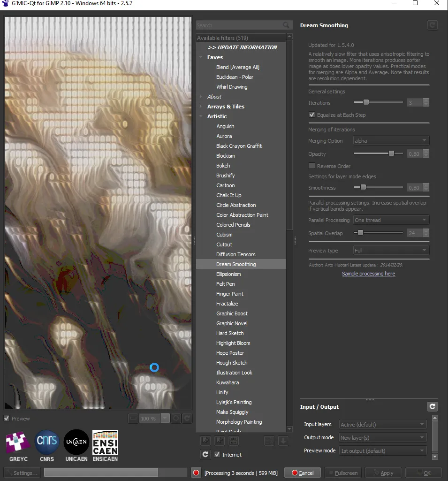Add current filter to faves icon
Screen dimensions: 448x481
(x=205, y=441)
